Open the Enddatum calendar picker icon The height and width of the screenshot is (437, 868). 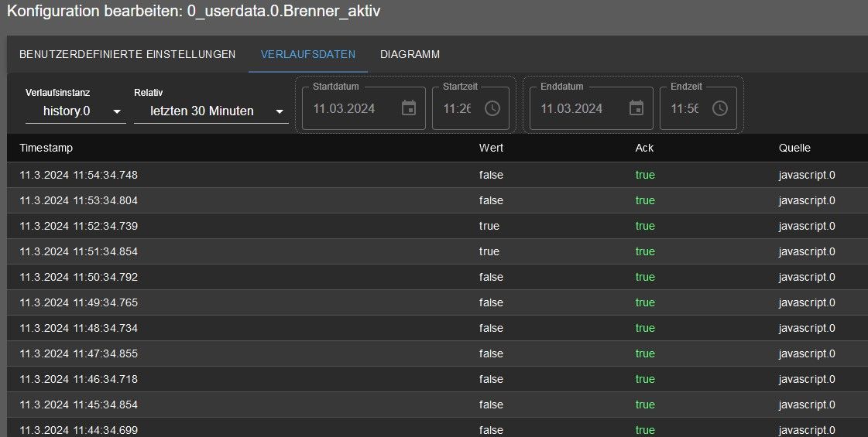point(636,108)
